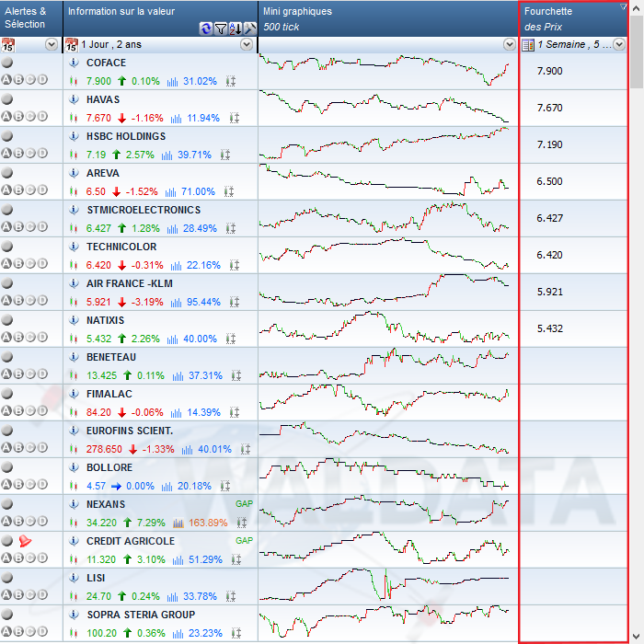Click orange volume icon in NEXANS row

178,523
